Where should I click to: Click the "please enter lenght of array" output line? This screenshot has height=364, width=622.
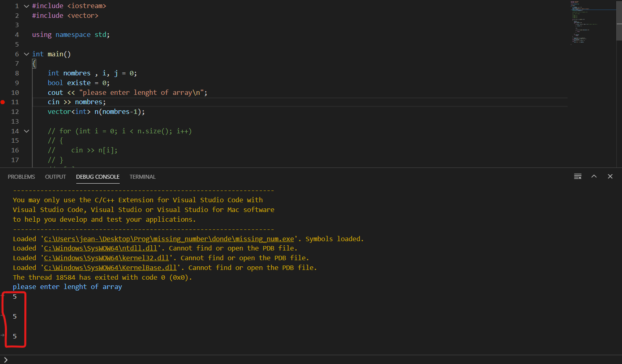point(67,287)
